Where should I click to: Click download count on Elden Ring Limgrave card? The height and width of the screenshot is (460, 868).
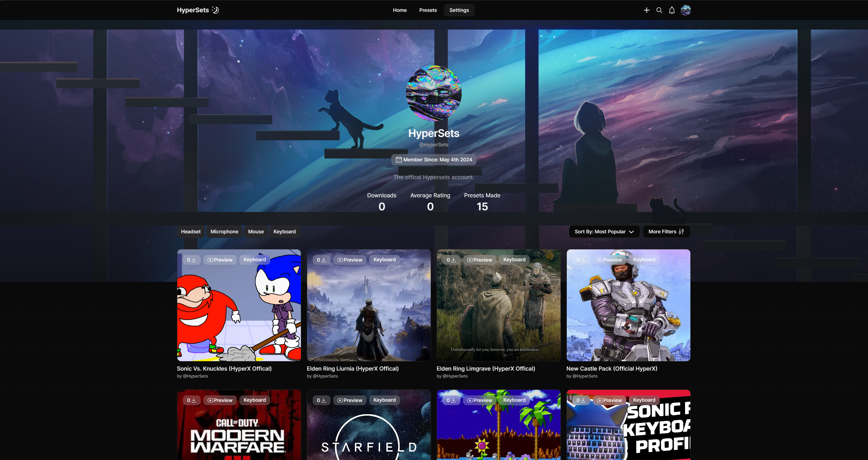pyautogui.click(x=451, y=260)
